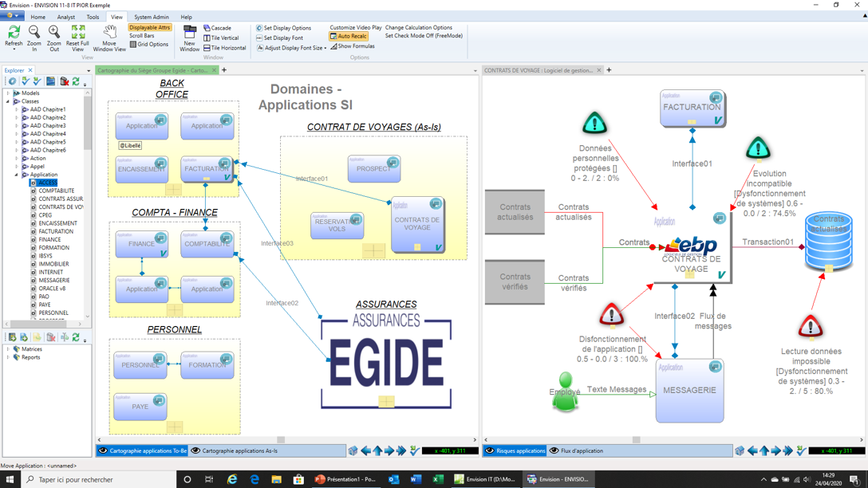Disable Auto Recalc

349,36
